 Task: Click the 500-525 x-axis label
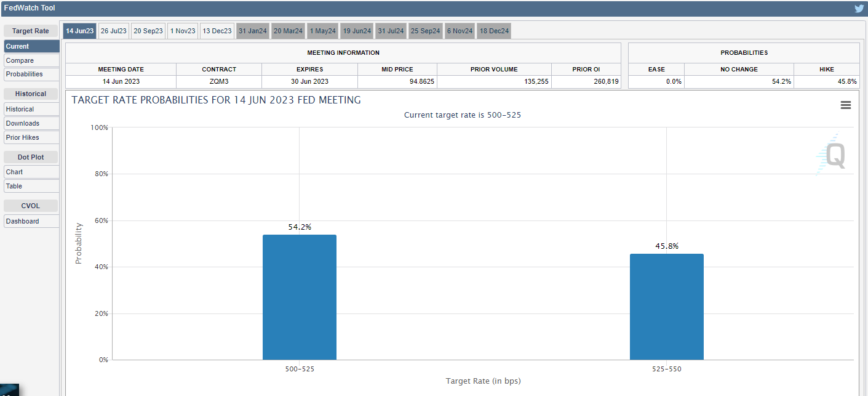click(300, 369)
